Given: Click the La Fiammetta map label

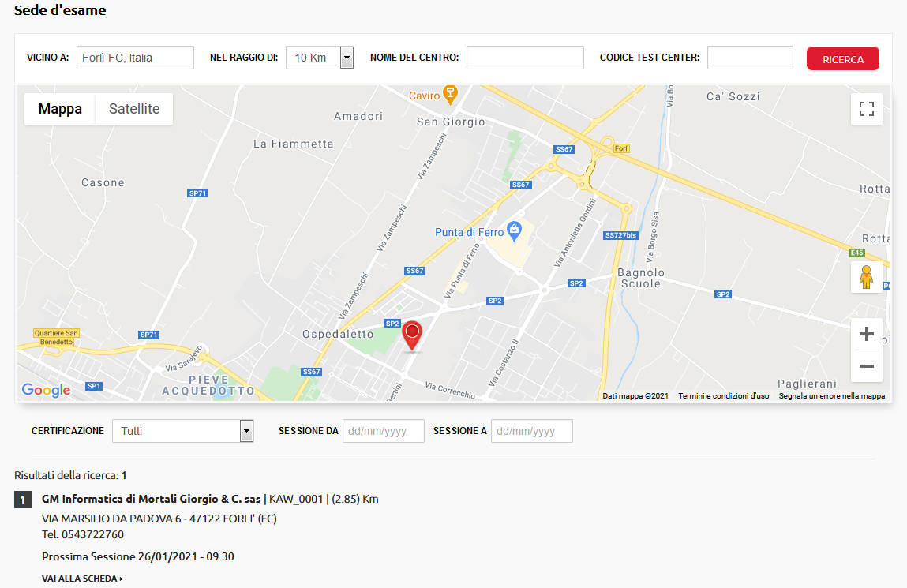Looking at the screenshot, I should tap(294, 144).
